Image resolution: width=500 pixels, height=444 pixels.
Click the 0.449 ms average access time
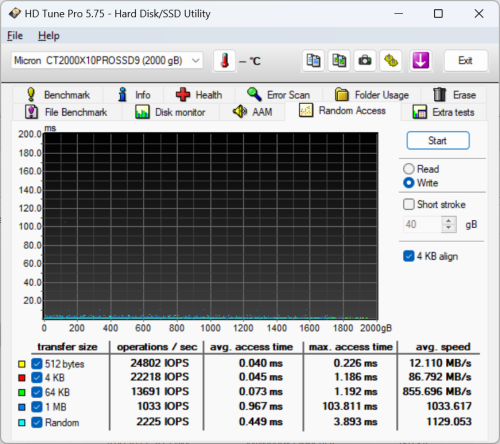(x=261, y=422)
